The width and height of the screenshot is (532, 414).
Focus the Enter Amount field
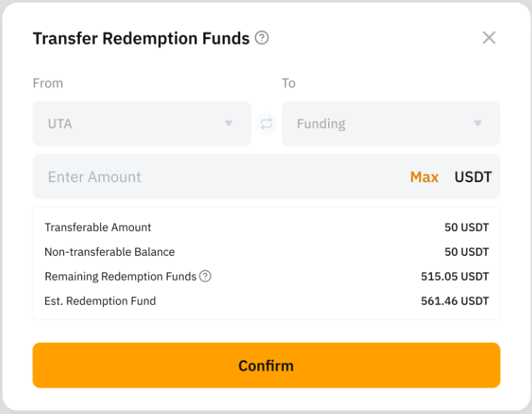click(x=218, y=177)
